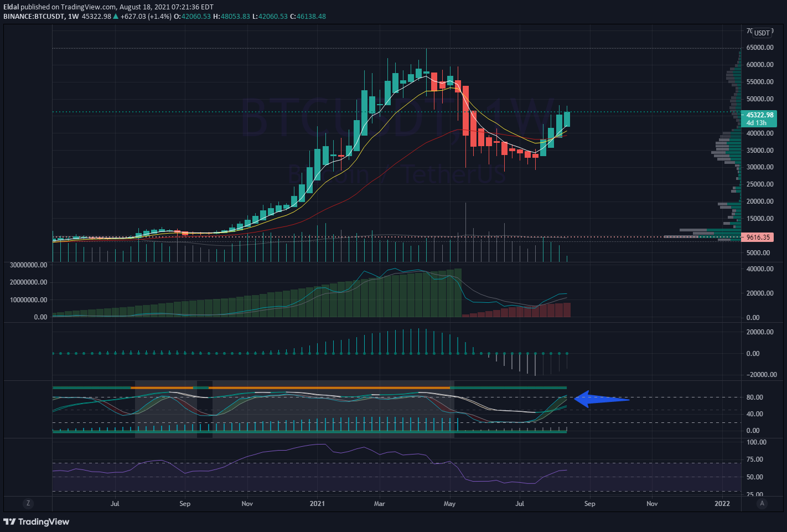Click the Jul label following May
The height and width of the screenshot is (532, 787).
point(520,504)
